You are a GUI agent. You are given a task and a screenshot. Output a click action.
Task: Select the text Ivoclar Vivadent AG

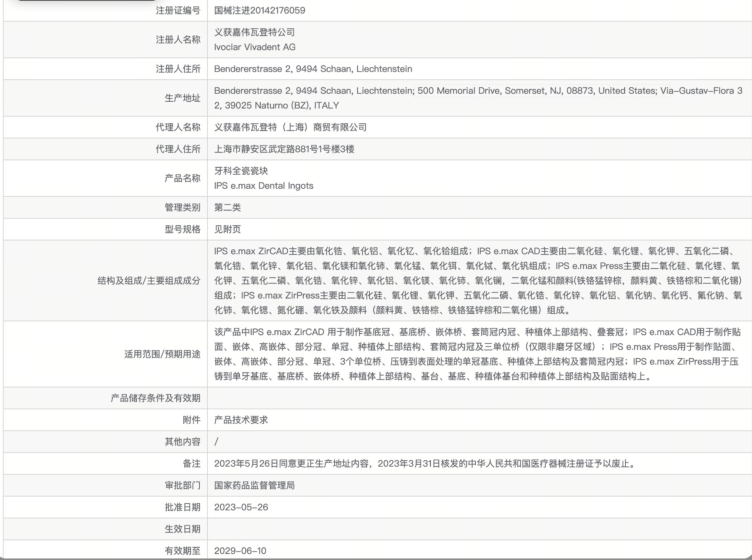click(255, 47)
